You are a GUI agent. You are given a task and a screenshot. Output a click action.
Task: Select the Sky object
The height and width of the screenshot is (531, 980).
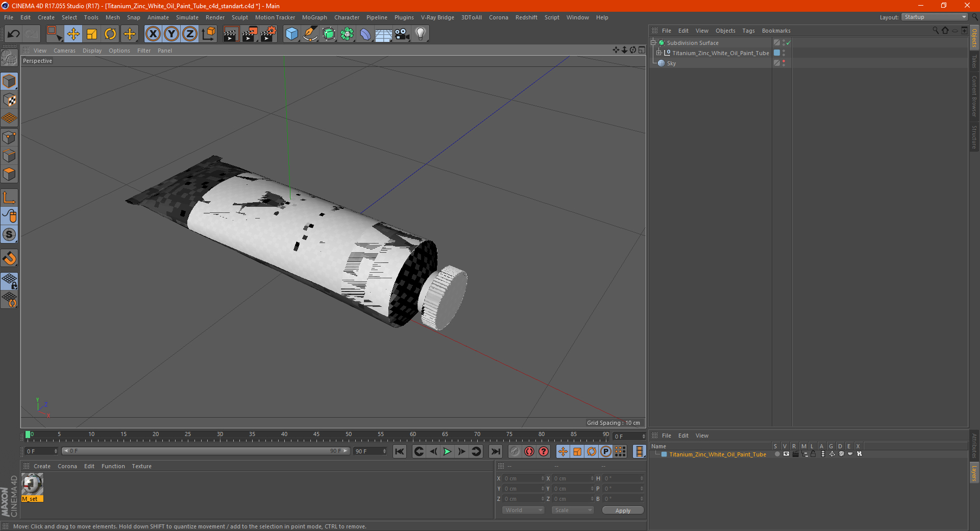tap(671, 63)
